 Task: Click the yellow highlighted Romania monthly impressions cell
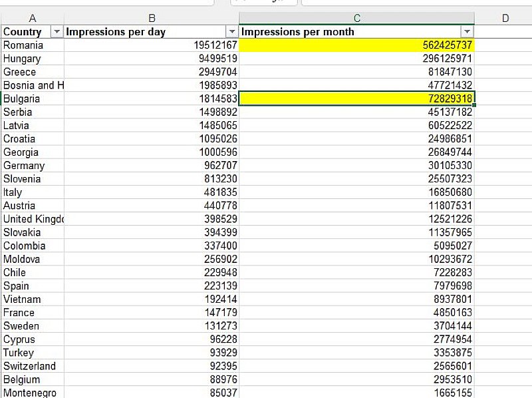(x=356, y=45)
